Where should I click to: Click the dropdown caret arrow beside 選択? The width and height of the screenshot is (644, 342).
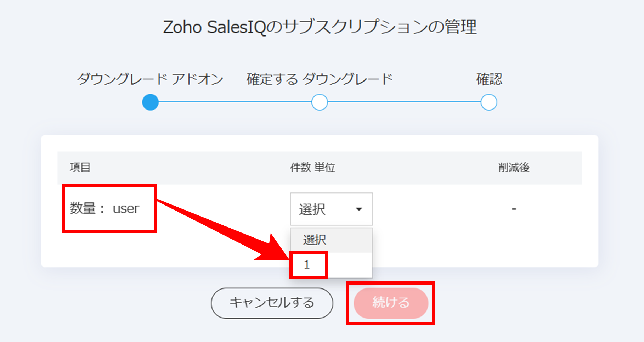[359, 209]
